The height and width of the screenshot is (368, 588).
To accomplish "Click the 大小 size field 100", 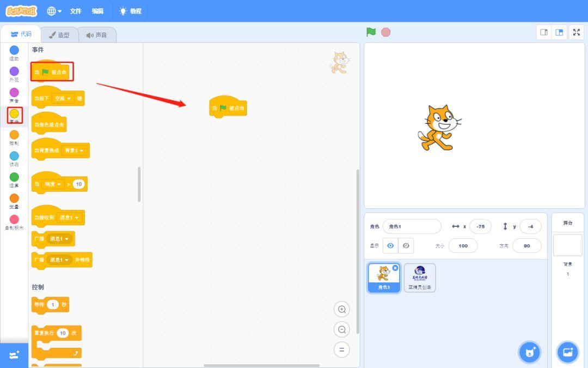I will click(x=463, y=245).
